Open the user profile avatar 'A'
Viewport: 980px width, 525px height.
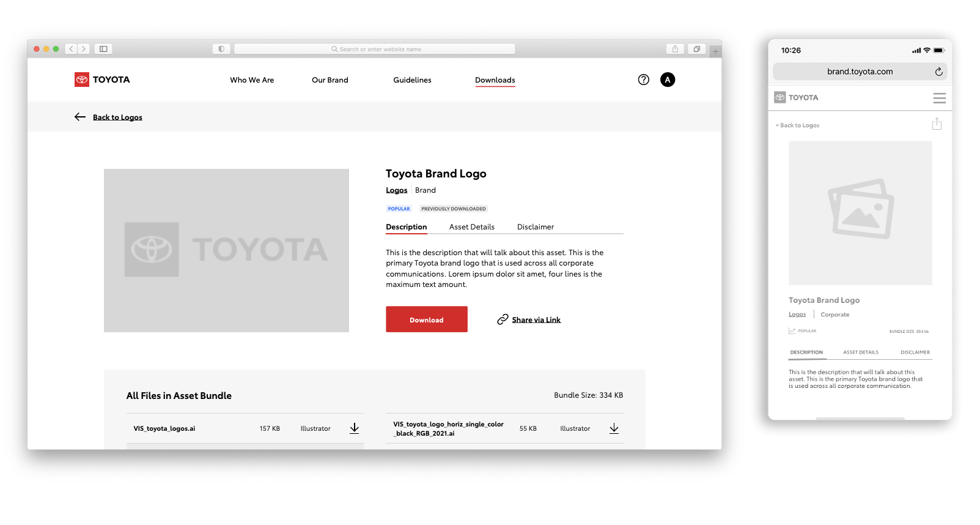[668, 80]
